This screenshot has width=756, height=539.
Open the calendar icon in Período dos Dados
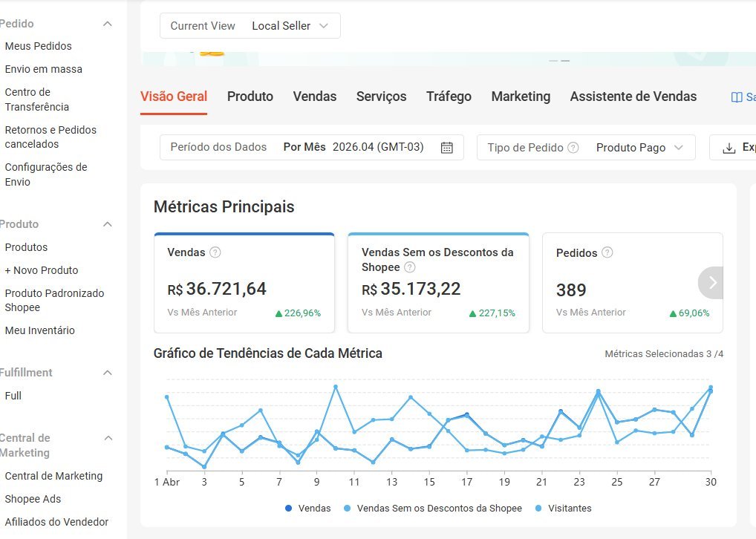tap(446, 148)
